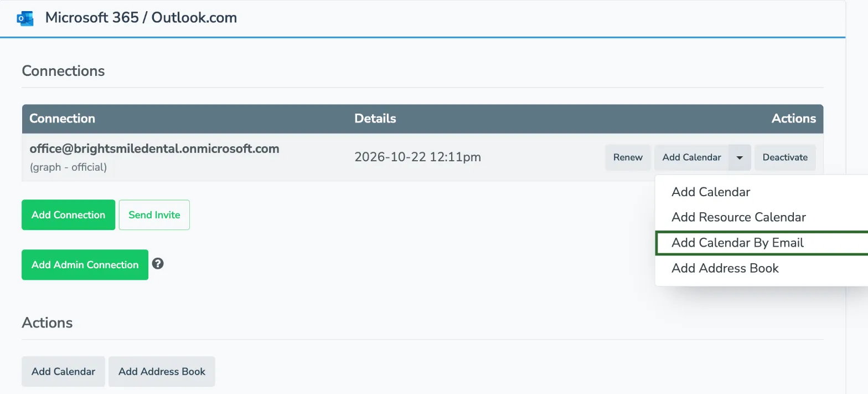Renew the office@brightsmiledental connection
The width and height of the screenshot is (868, 394).
click(628, 157)
